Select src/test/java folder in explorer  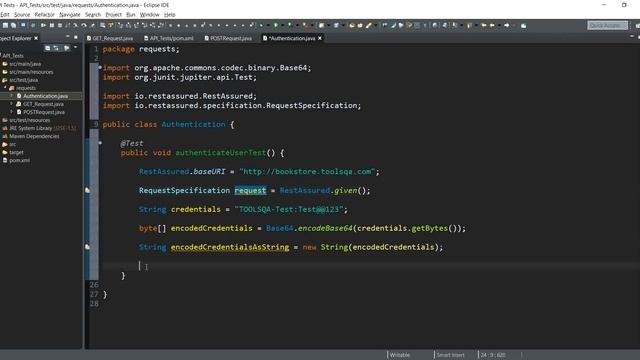coord(23,80)
